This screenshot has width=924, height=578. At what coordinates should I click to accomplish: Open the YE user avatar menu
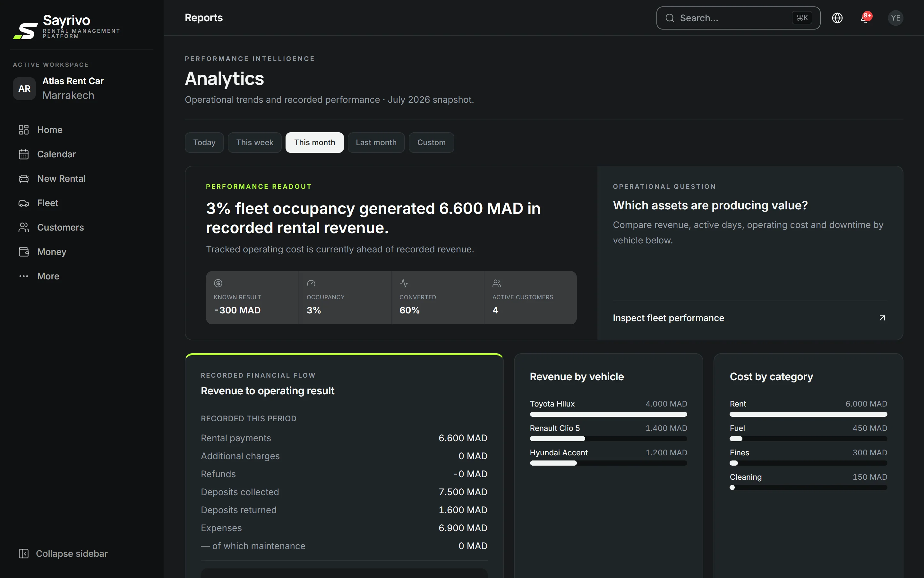pyautogui.click(x=895, y=18)
